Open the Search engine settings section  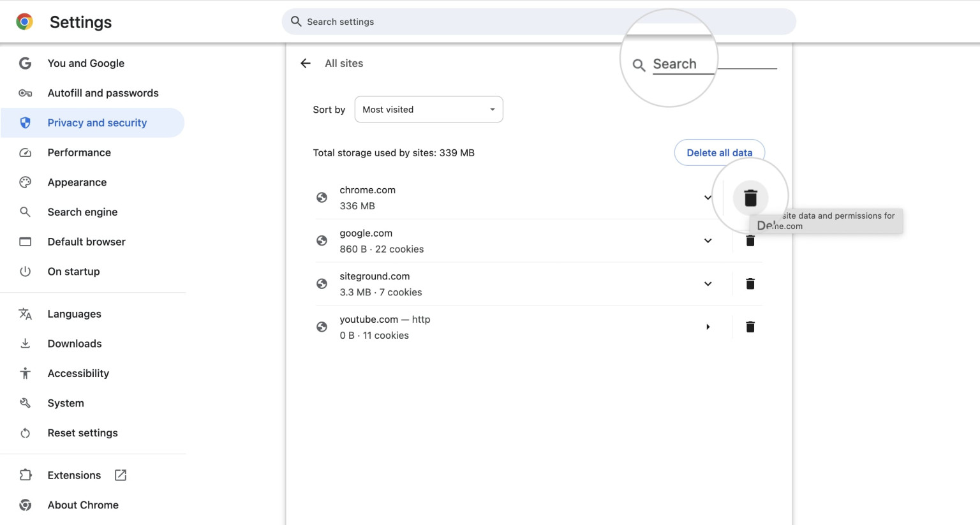[x=82, y=212]
